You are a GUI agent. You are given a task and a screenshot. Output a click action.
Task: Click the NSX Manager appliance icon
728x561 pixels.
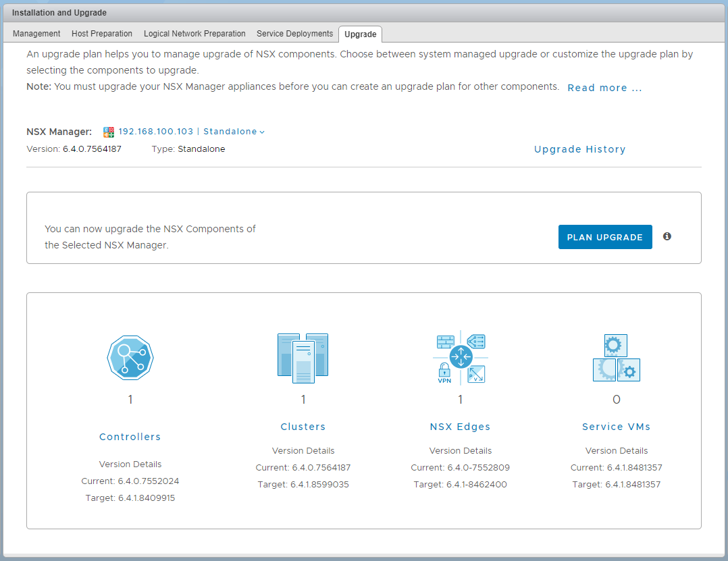click(x=109, y=132)
